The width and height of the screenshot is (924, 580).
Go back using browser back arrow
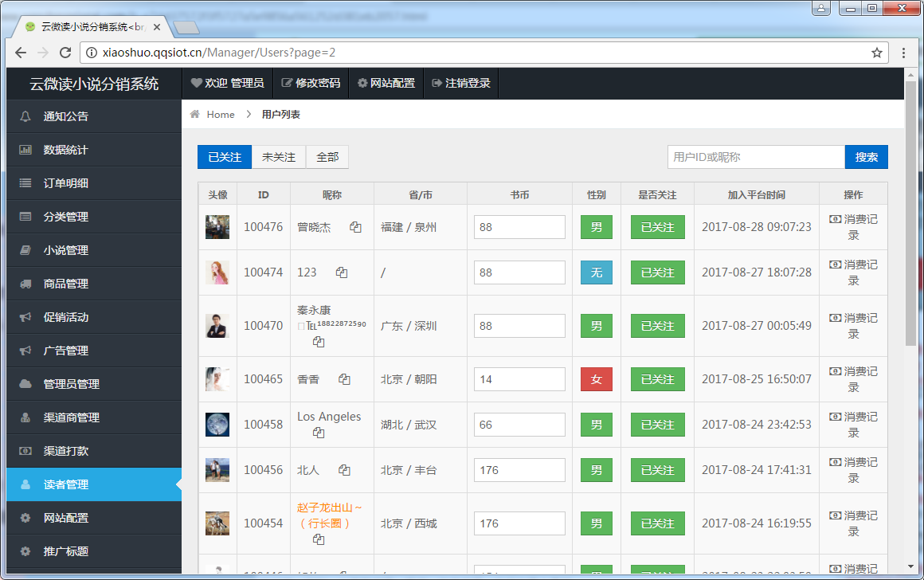coord(21,53)
